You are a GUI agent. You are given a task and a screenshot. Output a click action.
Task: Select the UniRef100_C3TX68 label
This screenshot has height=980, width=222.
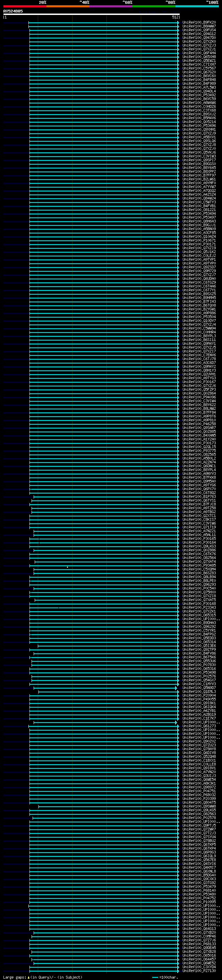[199, 110]
